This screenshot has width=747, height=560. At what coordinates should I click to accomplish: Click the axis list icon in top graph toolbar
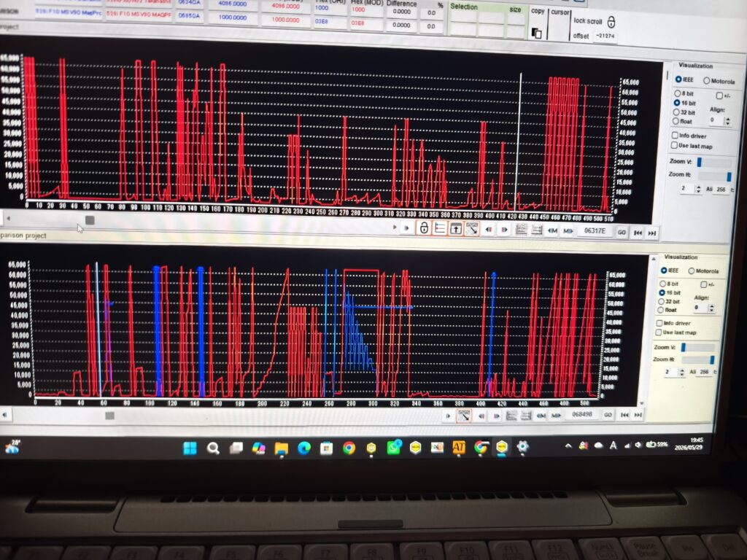tap(440, 228)
